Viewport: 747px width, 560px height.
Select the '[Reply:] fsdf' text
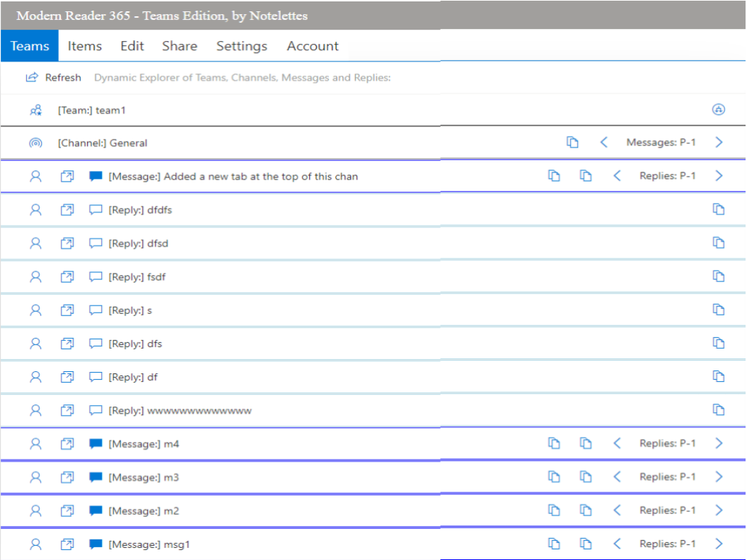tap(137, 276)
